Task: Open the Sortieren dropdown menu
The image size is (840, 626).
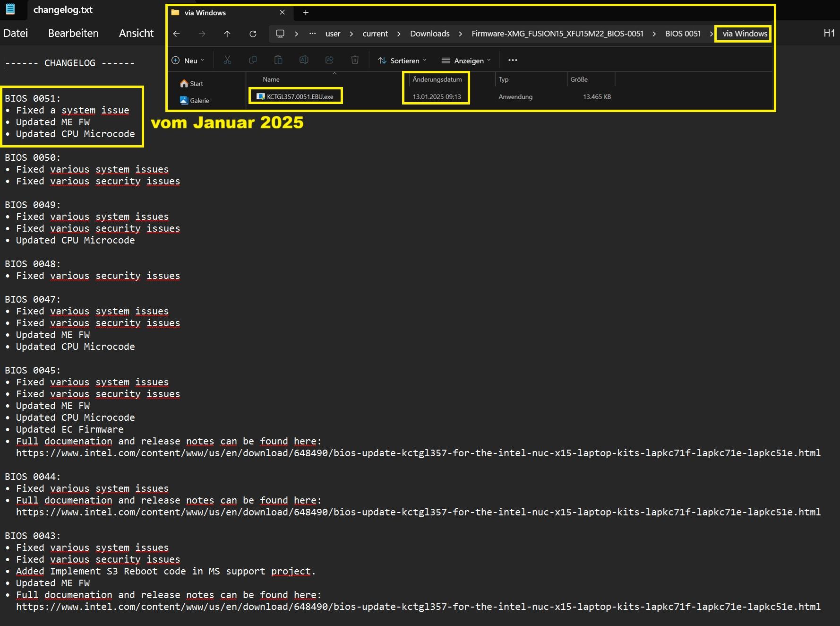Action: coord(402,60)
